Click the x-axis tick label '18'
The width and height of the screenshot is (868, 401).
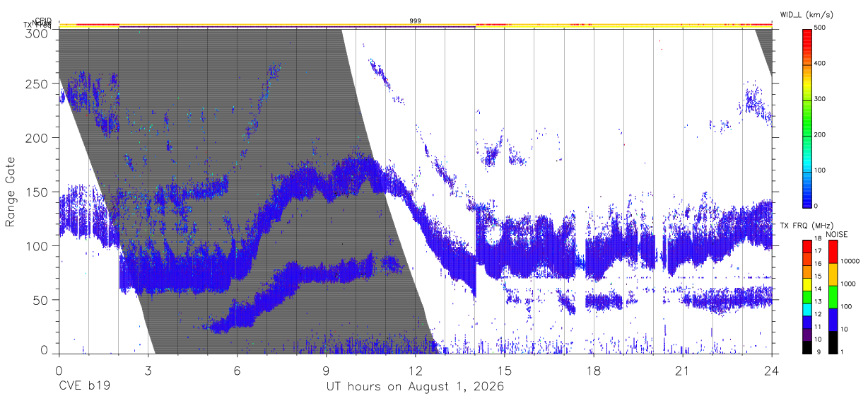[594, 370]
